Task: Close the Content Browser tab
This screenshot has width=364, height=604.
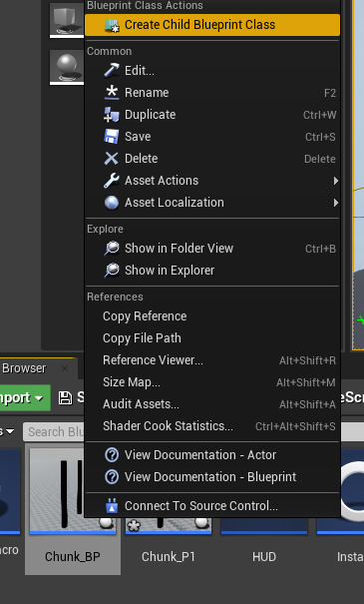Action: [65, 368]
